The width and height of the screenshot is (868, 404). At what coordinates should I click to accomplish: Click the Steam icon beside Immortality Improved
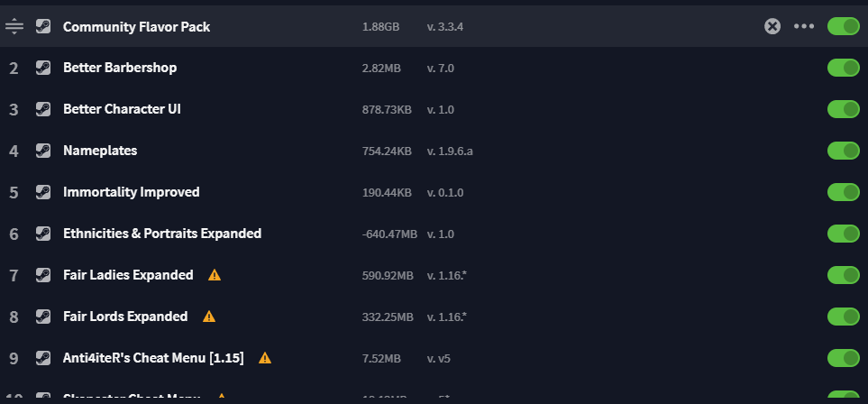tap(43, 192)
